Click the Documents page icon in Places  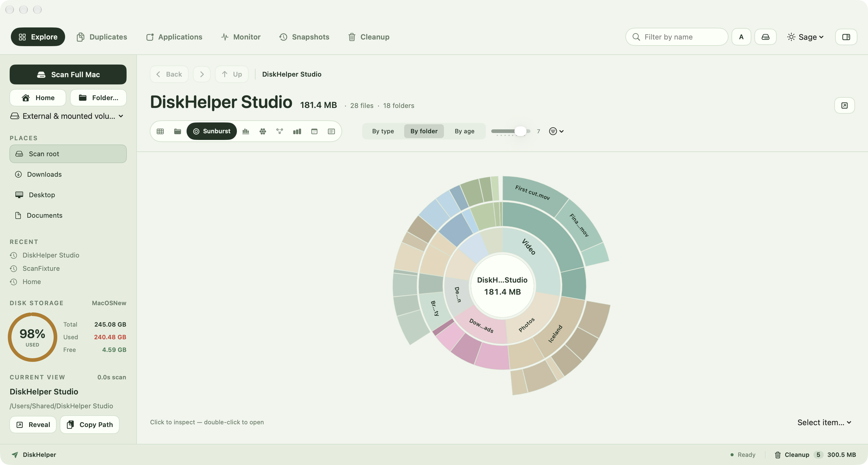18,216
